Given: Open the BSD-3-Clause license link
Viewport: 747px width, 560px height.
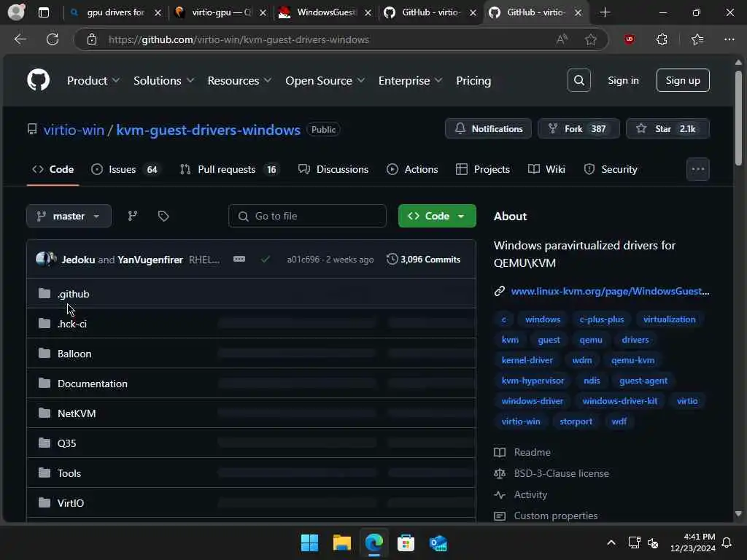Looking at the screenshot, I should [x=561, y=473].
